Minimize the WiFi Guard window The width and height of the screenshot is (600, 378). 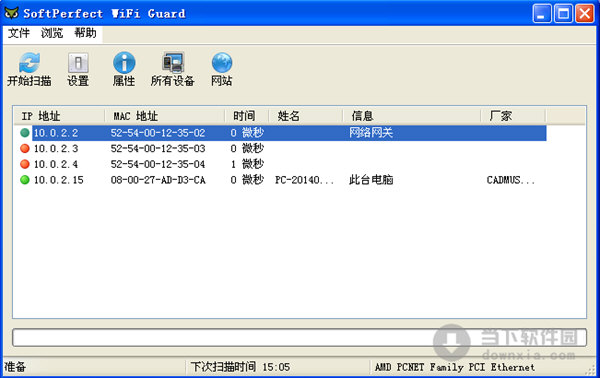[542, 14]
